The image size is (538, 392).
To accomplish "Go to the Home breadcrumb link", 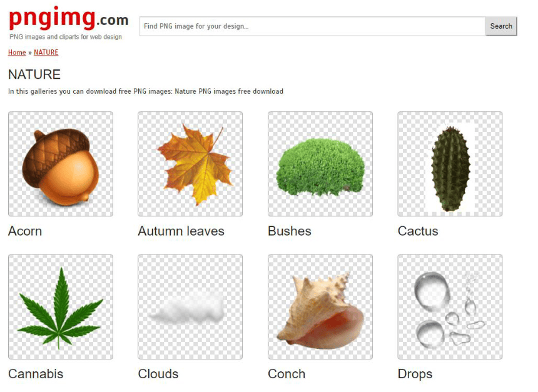I will point(17,53).
